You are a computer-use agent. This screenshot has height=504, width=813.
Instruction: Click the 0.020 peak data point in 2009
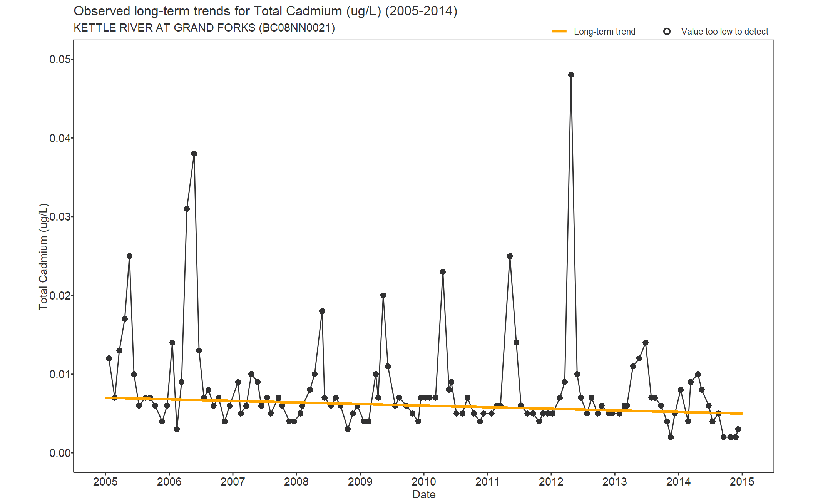[383, 296]
